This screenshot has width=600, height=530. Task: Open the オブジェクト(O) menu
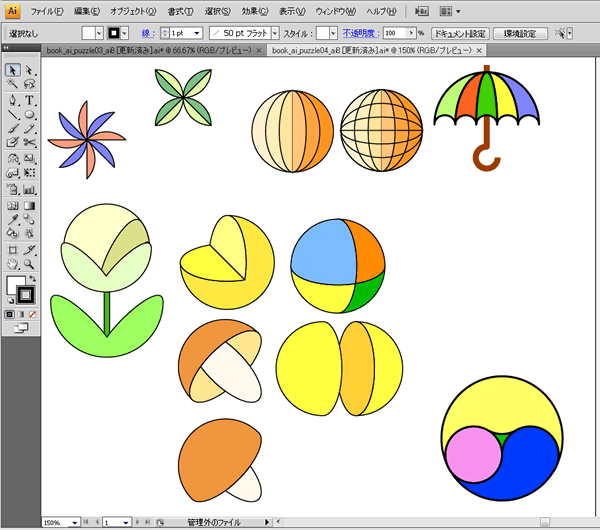point(133,11)
